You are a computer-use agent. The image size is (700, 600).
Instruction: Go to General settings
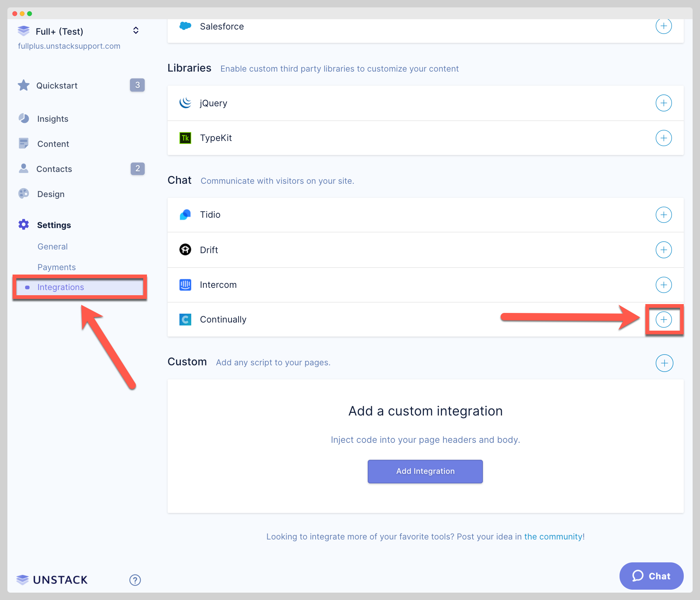click(x=52, y=246)
